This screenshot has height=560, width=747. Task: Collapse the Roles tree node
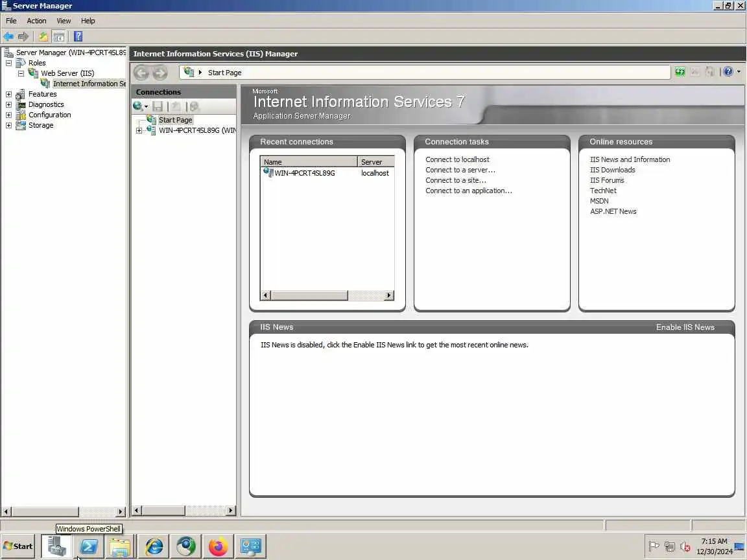click(8, 63)
